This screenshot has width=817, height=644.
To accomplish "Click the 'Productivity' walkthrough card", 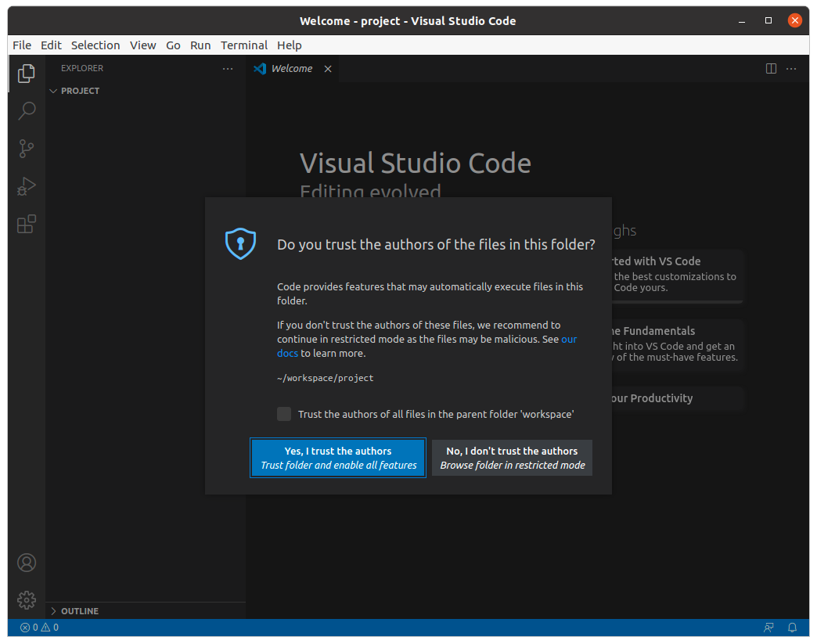I will (x=678, y=398).
